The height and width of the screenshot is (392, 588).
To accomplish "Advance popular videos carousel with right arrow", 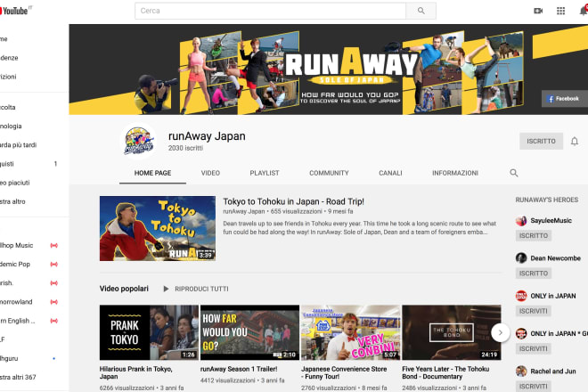I will 501,332.
